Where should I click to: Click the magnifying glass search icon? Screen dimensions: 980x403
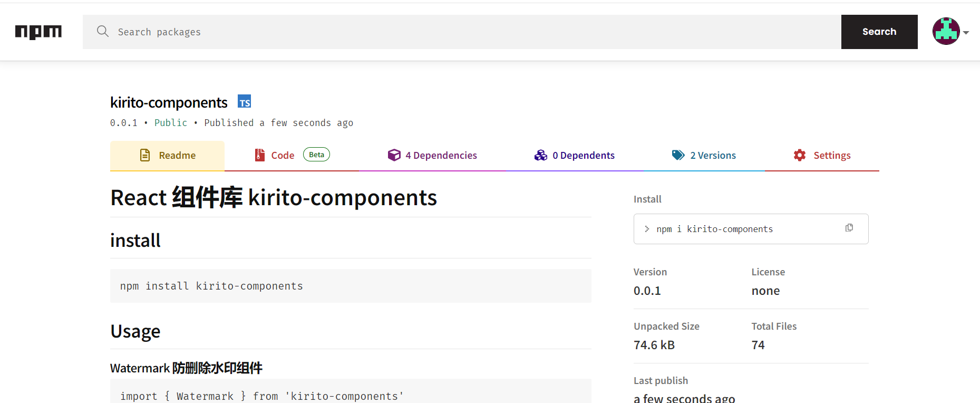tap(103, 32)
